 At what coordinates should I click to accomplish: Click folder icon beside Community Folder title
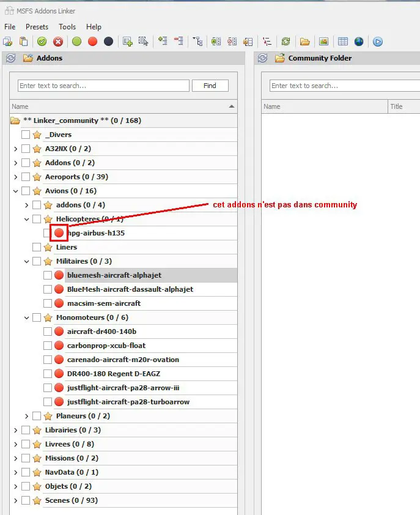[x=280, y=58]
